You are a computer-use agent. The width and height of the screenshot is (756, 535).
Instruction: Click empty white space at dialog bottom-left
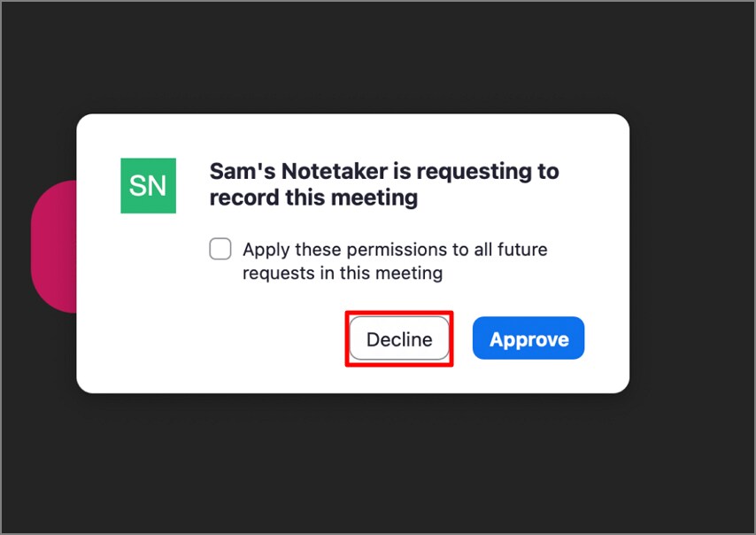pyautogui.click(x=177, y=354)
